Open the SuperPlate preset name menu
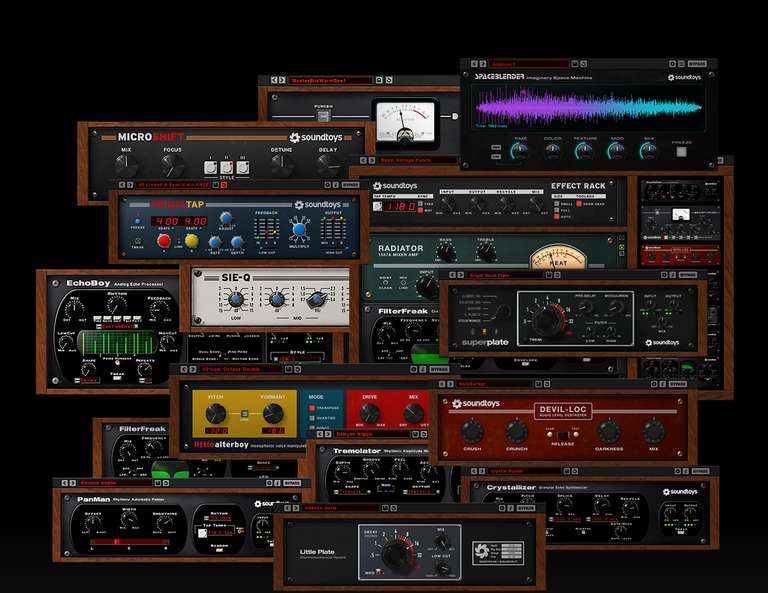This screenshot has width=768, height=593. 504,275
